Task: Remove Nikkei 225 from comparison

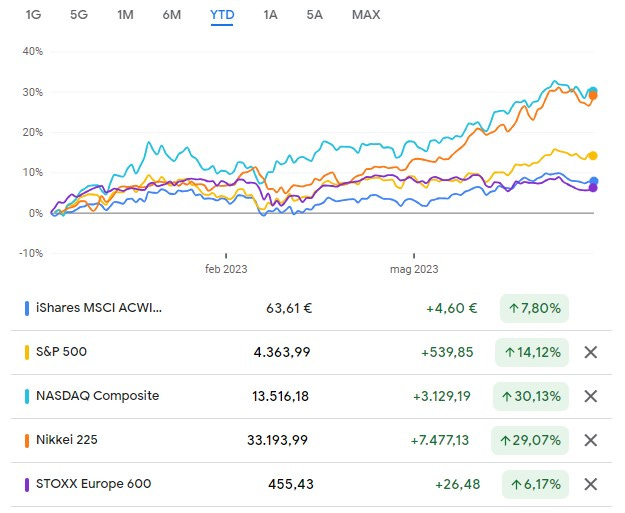Action: [590, 440]
